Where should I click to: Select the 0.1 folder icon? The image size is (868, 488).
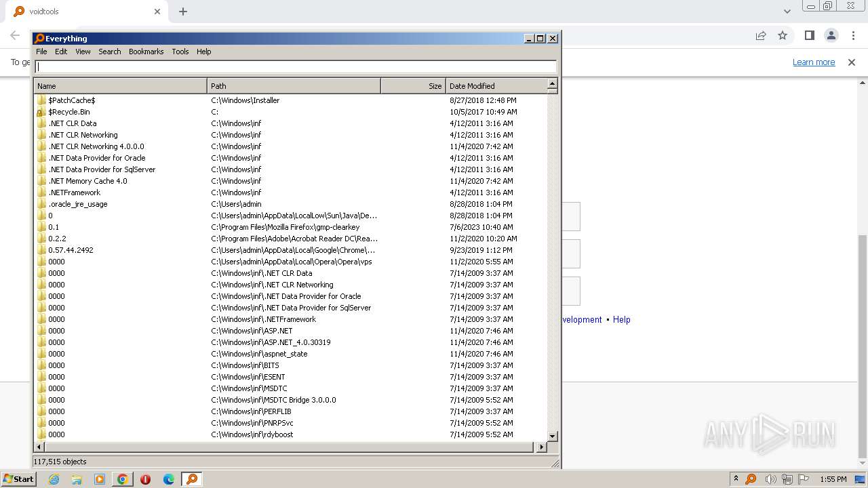41,227
